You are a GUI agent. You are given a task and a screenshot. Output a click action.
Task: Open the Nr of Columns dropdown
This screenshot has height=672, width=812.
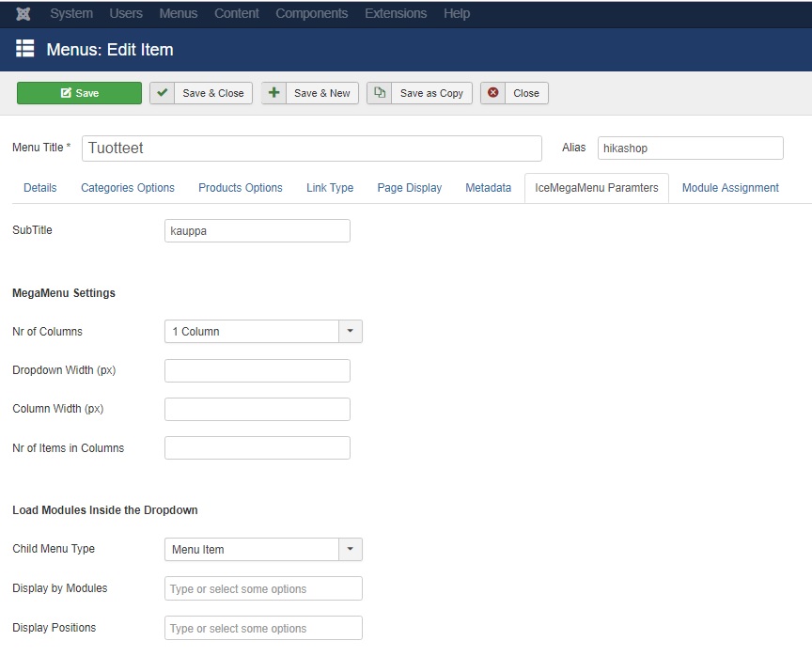[x=263, y=332]
